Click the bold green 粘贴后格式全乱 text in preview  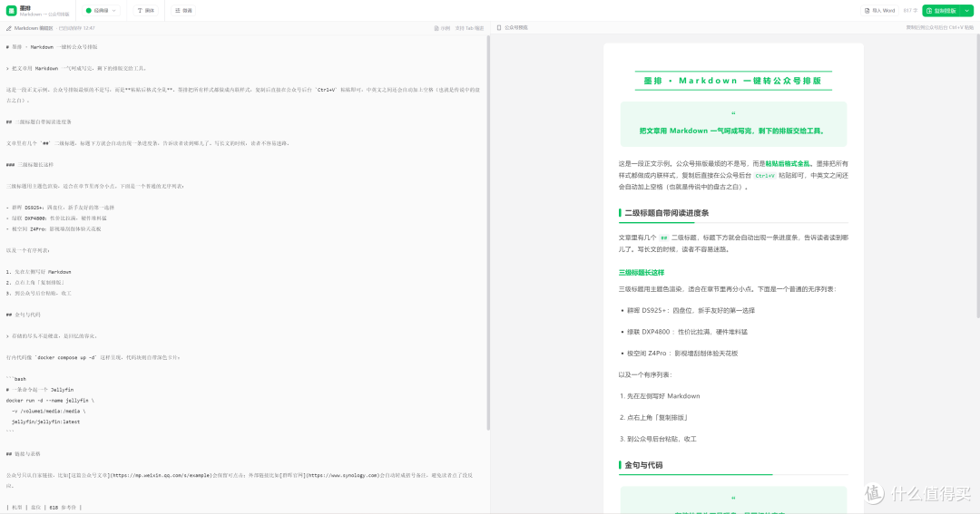[x=788, y=164]
